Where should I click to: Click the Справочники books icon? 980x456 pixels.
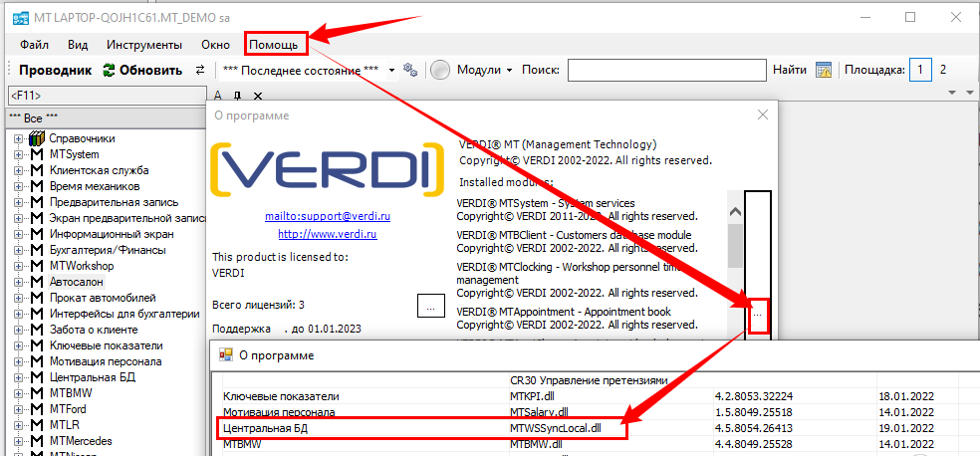(37, 138)
